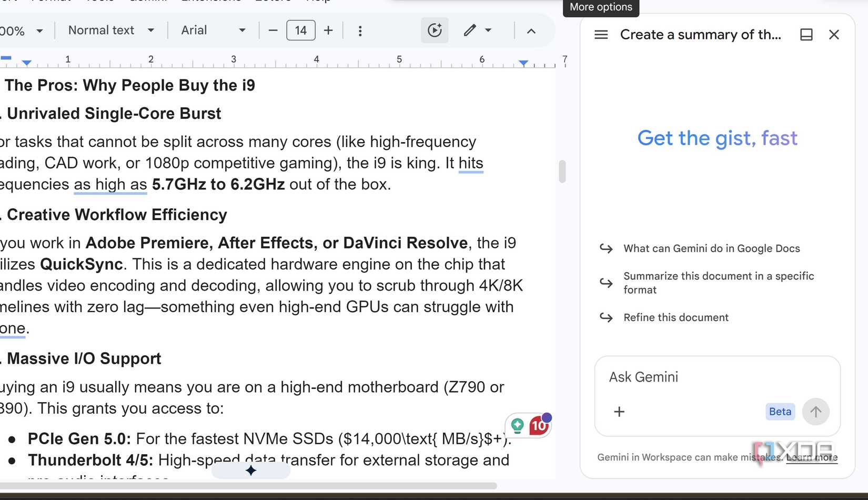Click the bold 'Adobe Premiere, After Effects, or DaVinci Resolve' text
Screen dimensions: 868x500
click(277, 243)
